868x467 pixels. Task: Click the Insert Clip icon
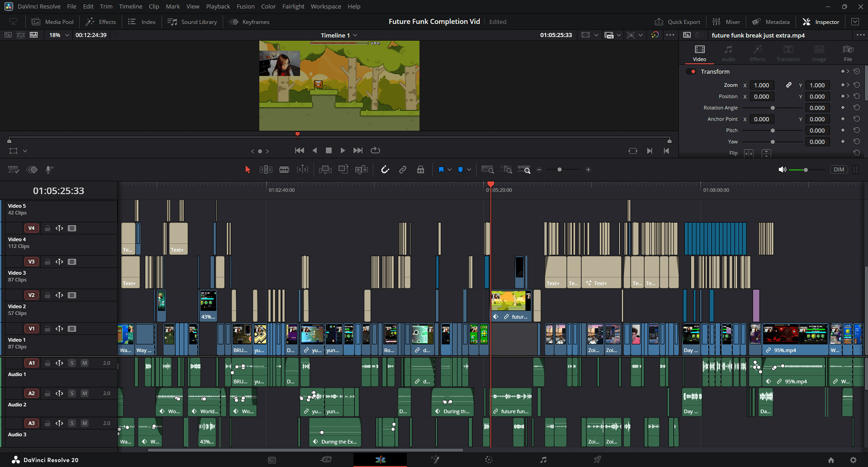point(325,169)
